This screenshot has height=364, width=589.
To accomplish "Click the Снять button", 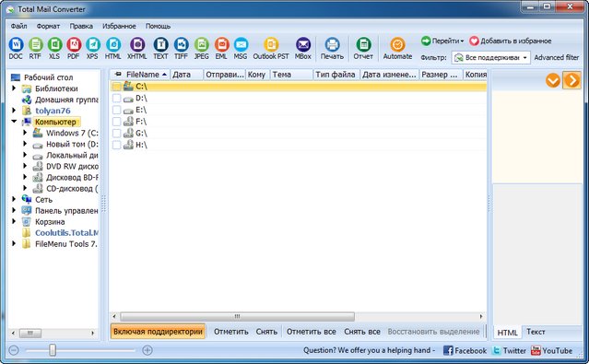I will click(x=266, y=332).
